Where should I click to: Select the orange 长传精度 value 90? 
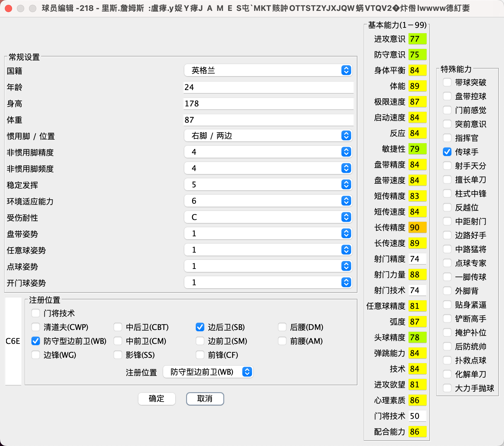coord(417,228)
